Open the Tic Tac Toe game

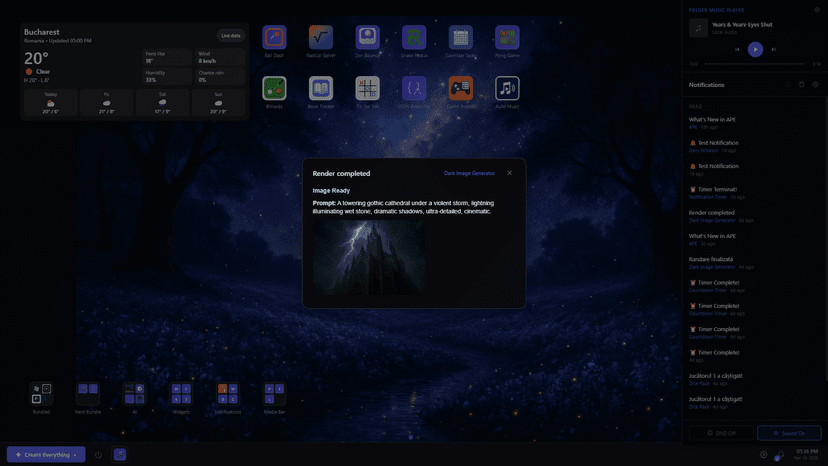click(x=367, y=88)
